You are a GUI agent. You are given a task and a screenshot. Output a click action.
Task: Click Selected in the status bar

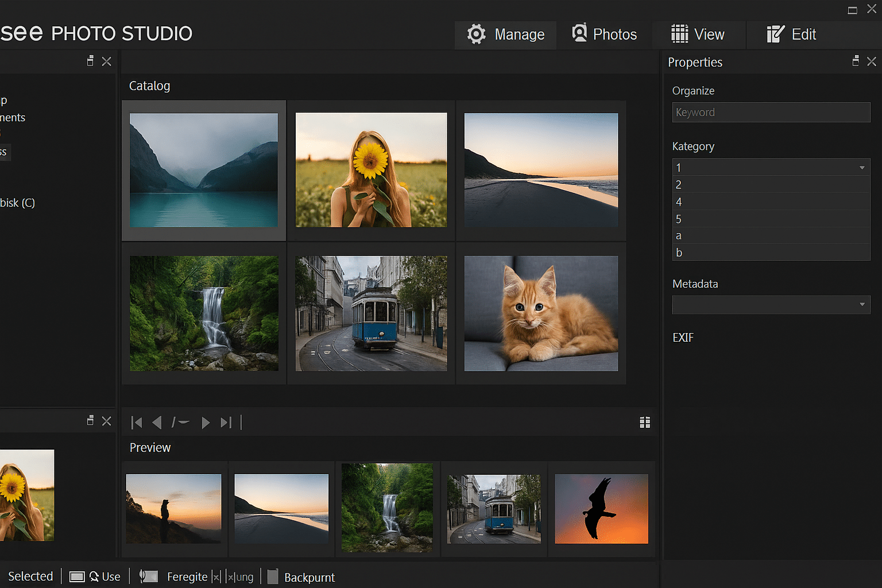(30, 576)
